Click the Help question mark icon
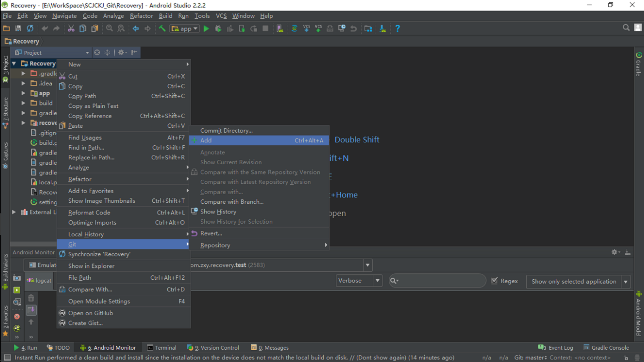The image size is (644, 362). (398, 28)
